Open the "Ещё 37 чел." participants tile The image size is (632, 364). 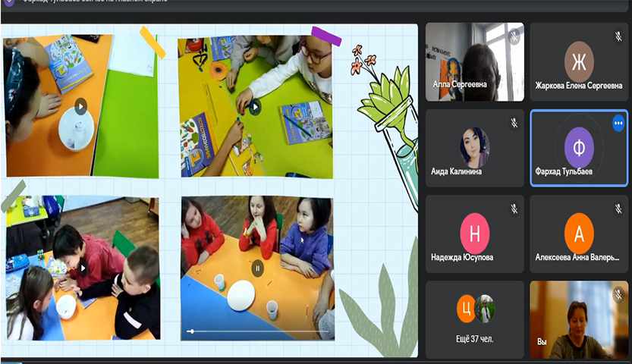(x=474, y=319)
